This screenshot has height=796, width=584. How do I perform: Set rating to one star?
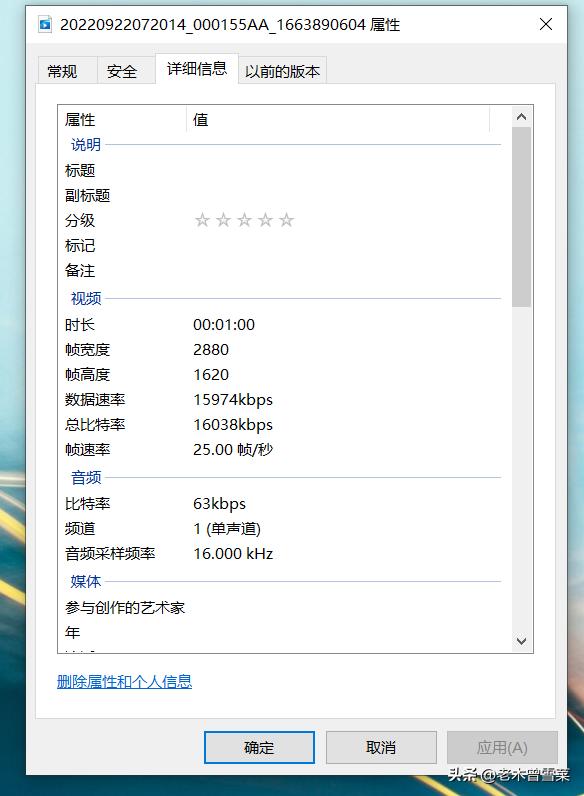click(202, 220)
